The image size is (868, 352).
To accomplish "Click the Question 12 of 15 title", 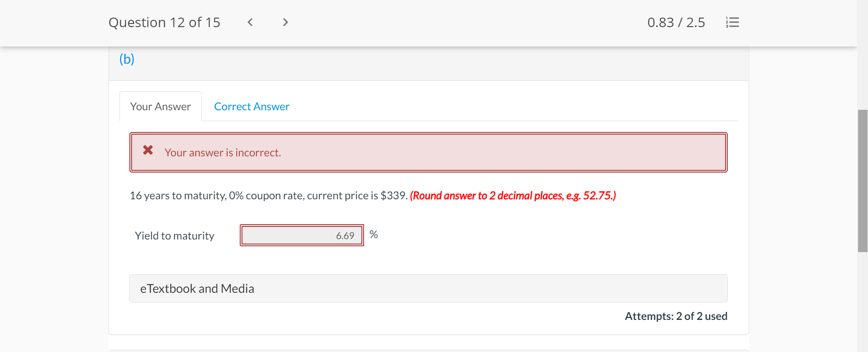I will pyautogui.click(x=164, y=22).
